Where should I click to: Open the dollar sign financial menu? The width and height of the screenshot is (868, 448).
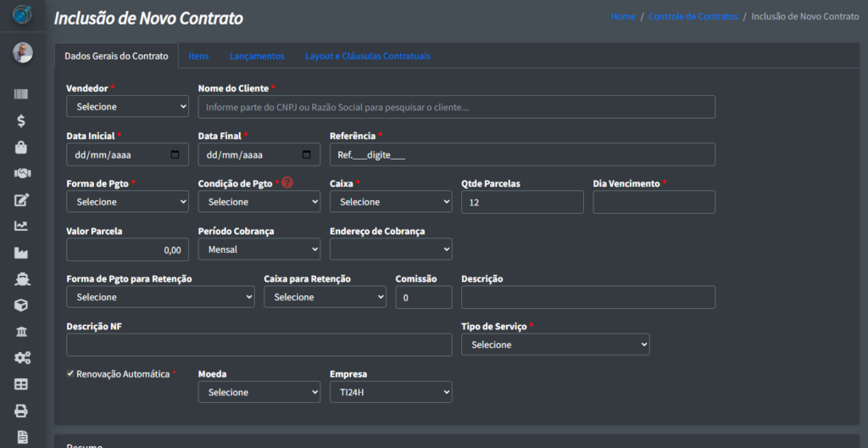point(22,120)
